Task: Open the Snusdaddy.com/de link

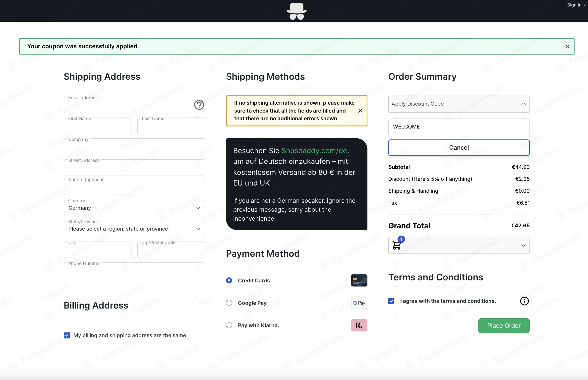Action: click(314, 151)
